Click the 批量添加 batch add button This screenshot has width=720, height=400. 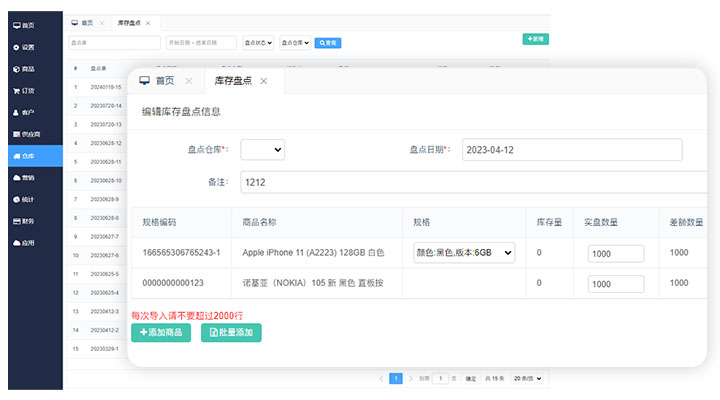point(231,332)
